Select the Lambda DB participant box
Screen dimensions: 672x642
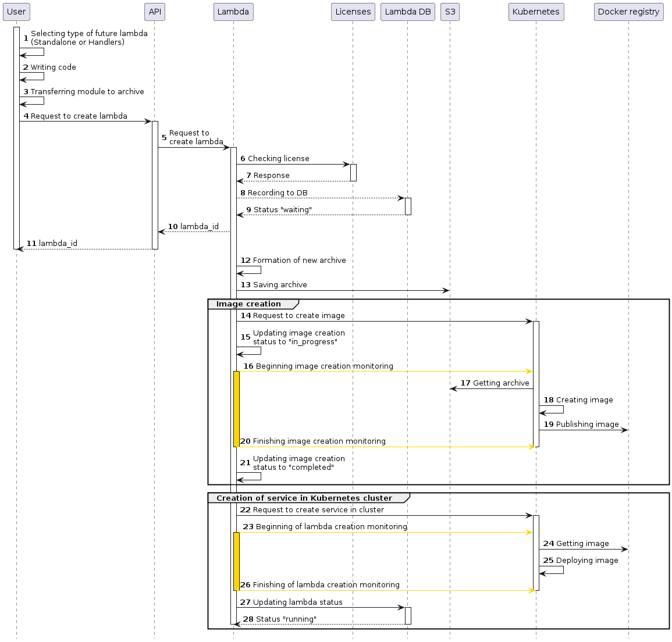click(407, 12)
